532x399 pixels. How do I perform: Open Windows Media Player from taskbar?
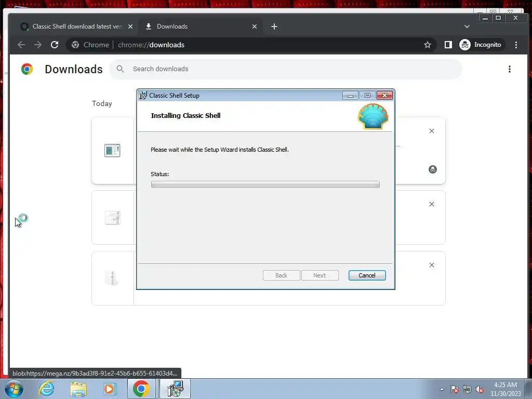110,389
